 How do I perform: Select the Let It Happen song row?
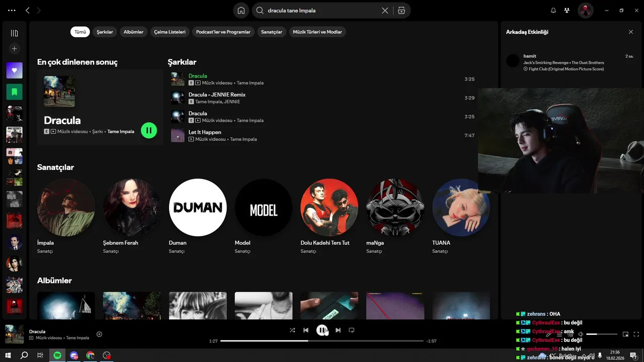323,136
